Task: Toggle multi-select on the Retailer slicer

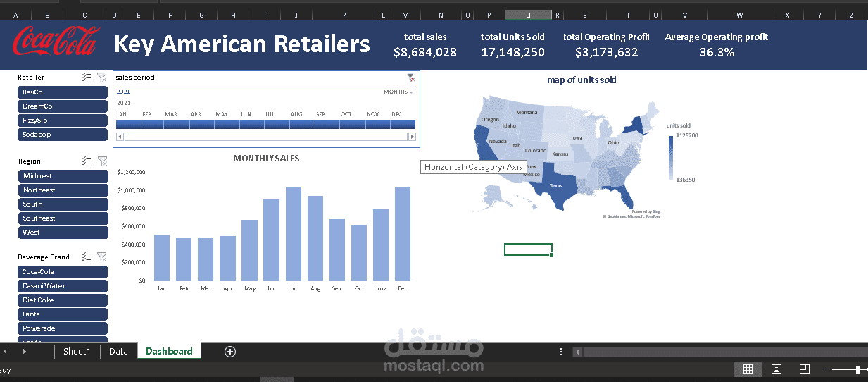Action: (x=86, y=78)
